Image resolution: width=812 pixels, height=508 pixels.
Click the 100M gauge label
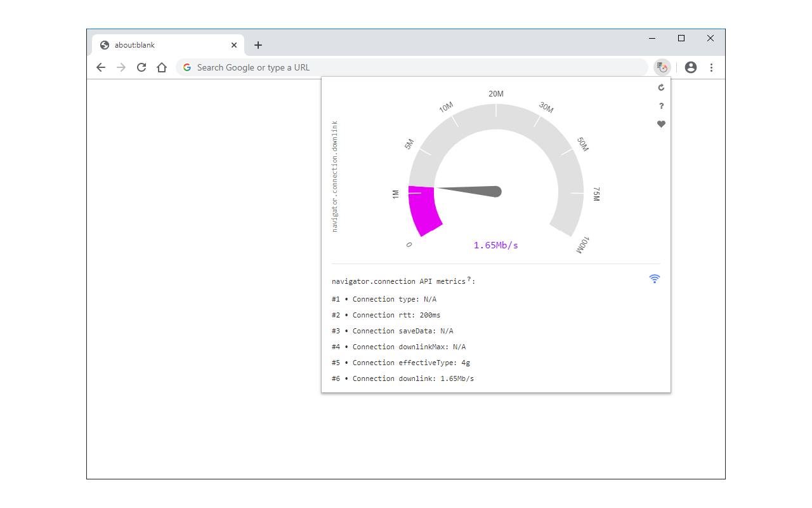(582, 245)
